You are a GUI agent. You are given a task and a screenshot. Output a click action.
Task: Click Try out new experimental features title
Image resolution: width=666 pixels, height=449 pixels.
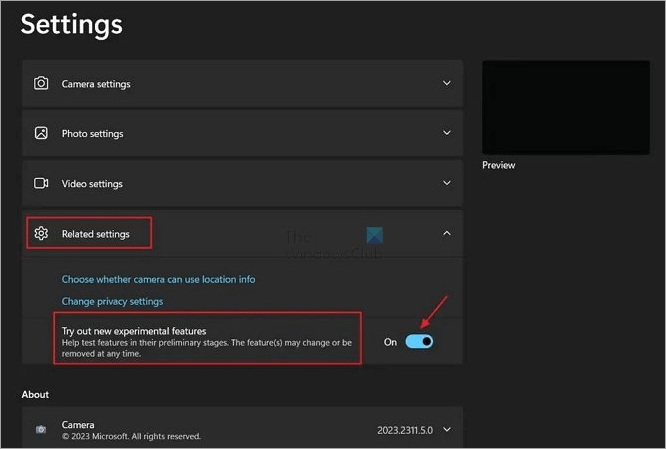[x=134, y=331]
